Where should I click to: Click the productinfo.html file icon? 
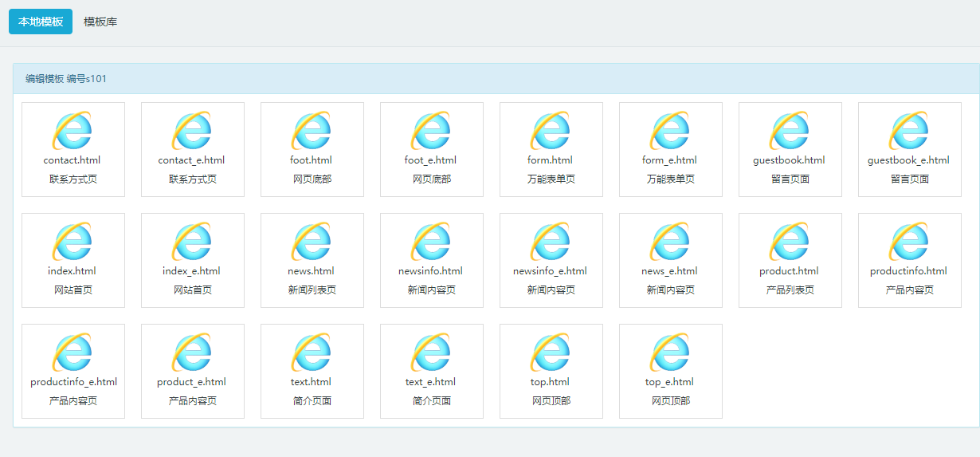point(909,242)
